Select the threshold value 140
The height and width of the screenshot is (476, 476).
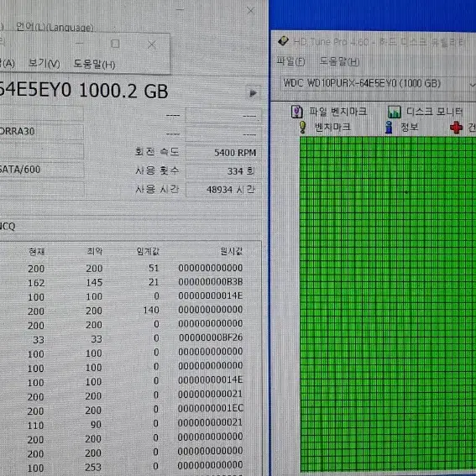coord(151,310)
